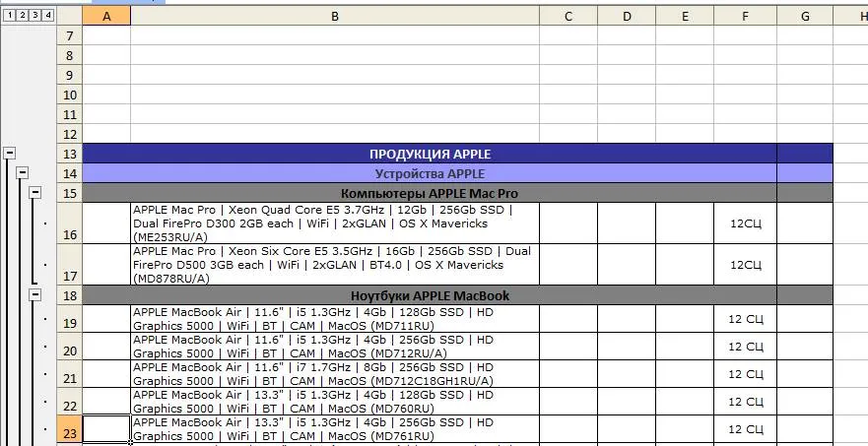Select column B header
This screenshot has width=868, height=446.
point(335,17)
